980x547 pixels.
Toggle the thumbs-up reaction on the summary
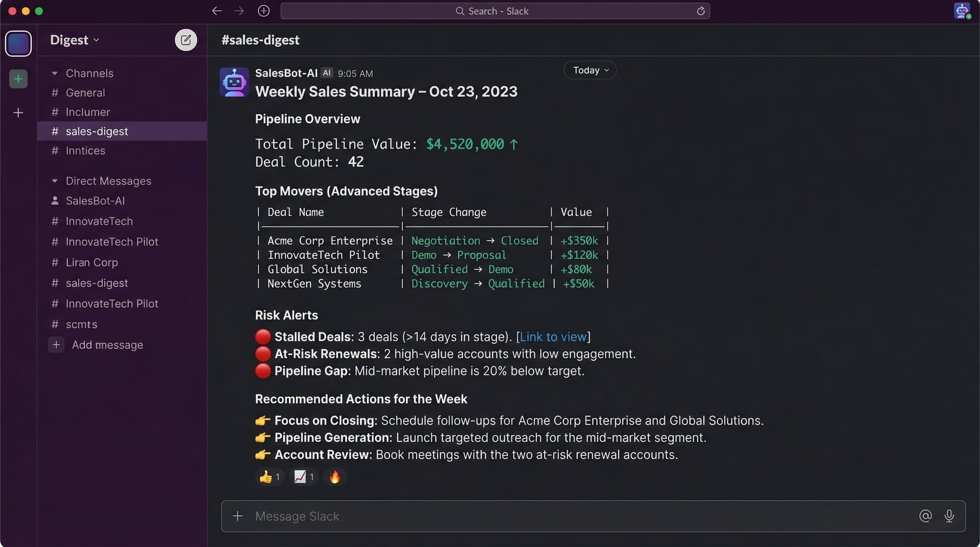269,477
